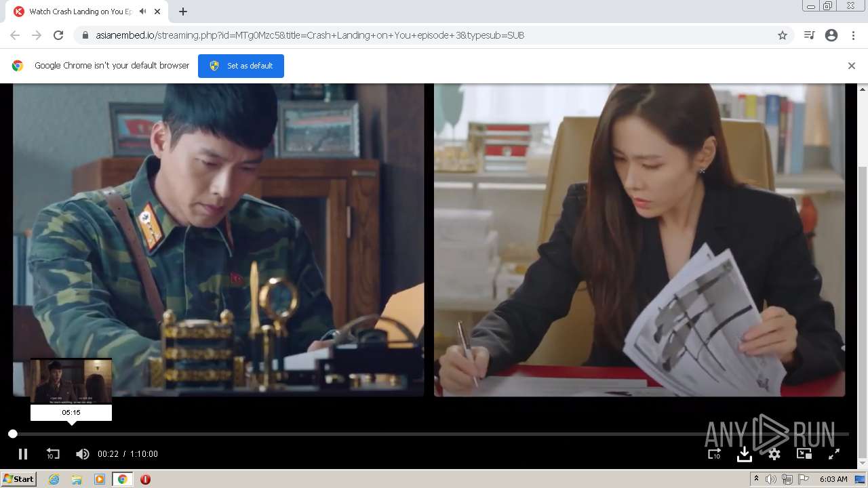Pause the video playback
The width and height of the screenshot is (868, 488).
click(22, 454)
